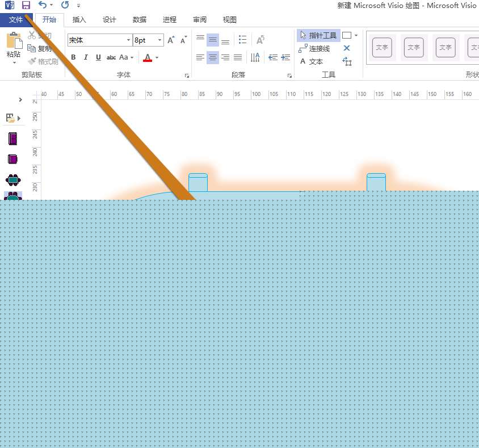Viewport: 479px width, 448px height.
Task: Select the purple bookshelf shape
Action: click(x=13, y=139)
